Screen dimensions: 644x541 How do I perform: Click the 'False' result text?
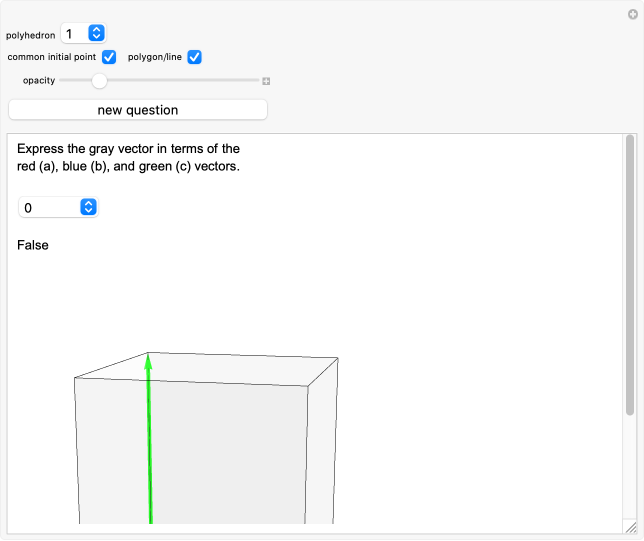(x=33, y=245)
